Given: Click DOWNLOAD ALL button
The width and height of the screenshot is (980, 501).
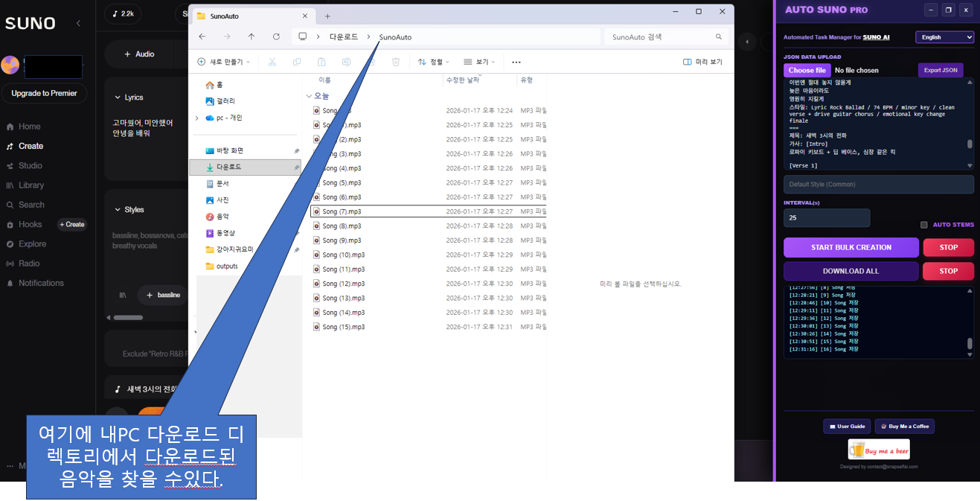Looking at the screenshot, I should pos(851,271).
